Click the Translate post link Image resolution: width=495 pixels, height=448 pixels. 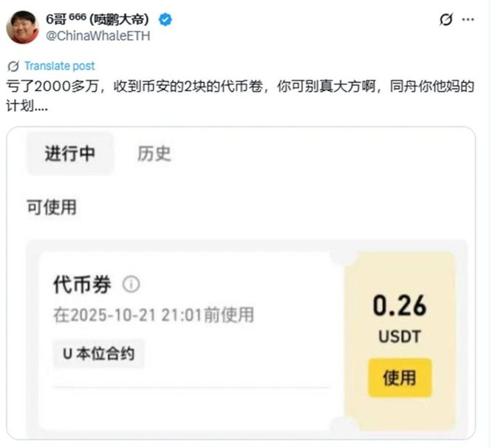pyautogui.click(x=60, y=66)
